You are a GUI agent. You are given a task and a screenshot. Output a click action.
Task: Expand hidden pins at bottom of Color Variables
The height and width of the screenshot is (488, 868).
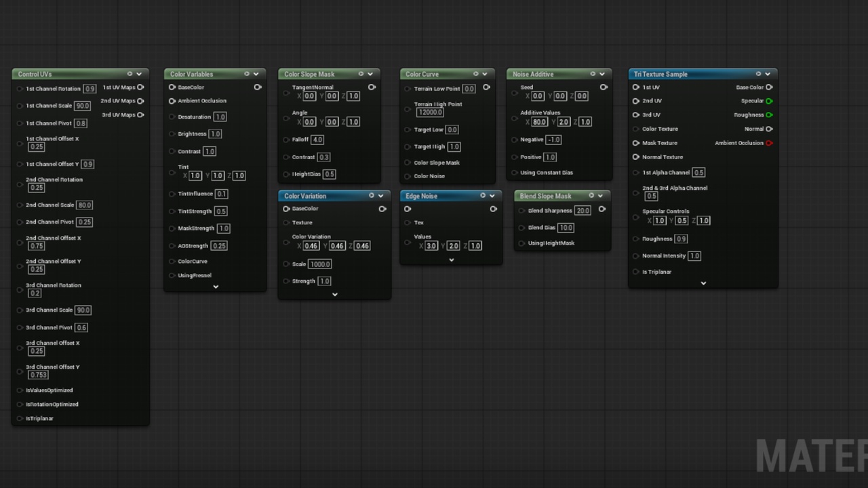click(x=216, y=287)
